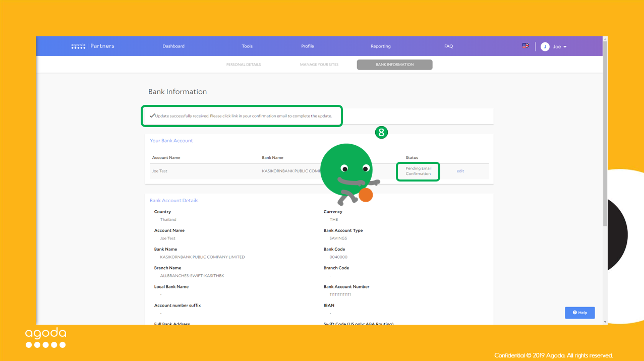Open the FAQ menu
The width and height of the screenshot is (644, 361).
pos(449,46)
